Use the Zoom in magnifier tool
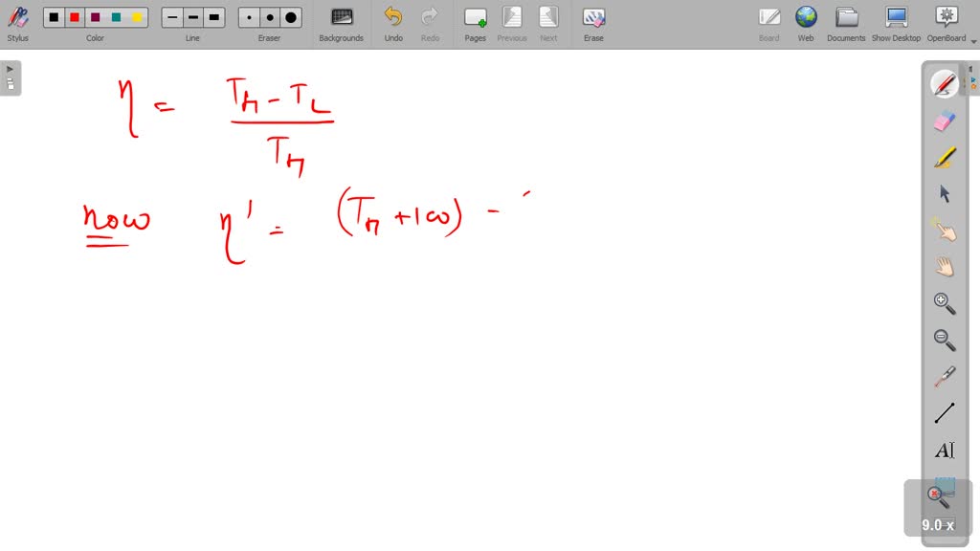The image size is (980, 551). (x=944, y=303)
